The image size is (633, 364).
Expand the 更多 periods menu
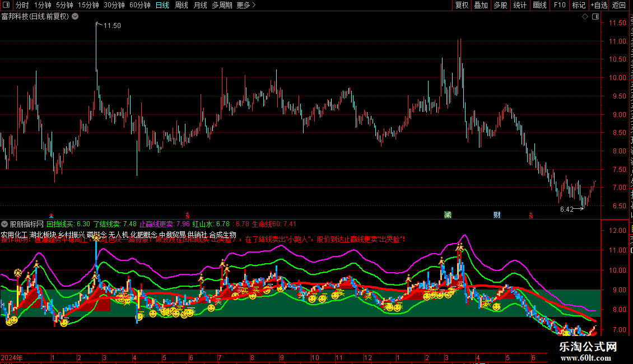click(246, 5)
